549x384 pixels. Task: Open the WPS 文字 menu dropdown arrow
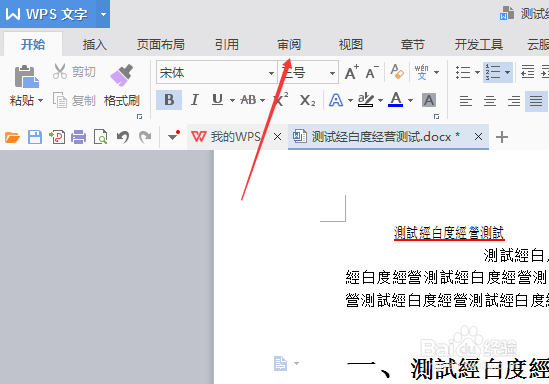pyautogui.click(x=103, y=14)
